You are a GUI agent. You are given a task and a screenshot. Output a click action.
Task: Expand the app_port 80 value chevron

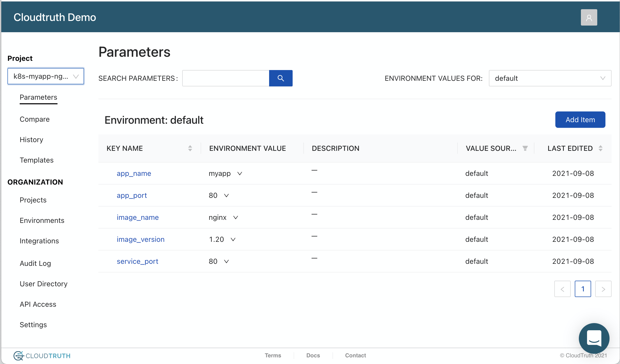[x=226, y=196]
